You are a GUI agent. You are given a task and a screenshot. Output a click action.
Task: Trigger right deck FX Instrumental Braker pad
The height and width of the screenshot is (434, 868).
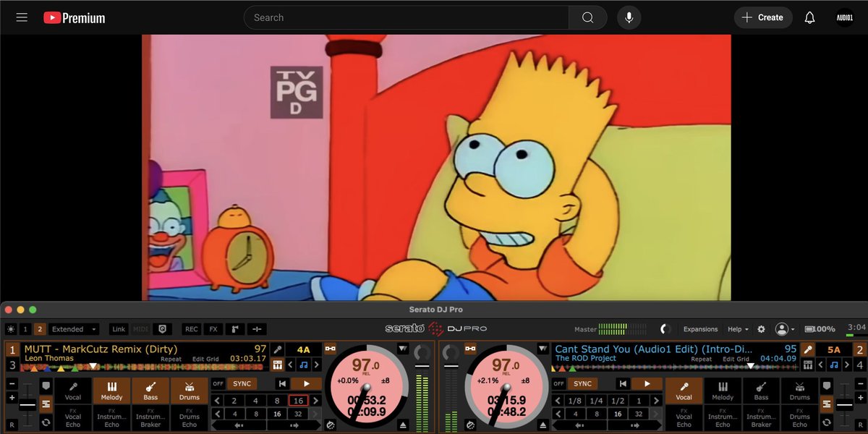(761, 417)
